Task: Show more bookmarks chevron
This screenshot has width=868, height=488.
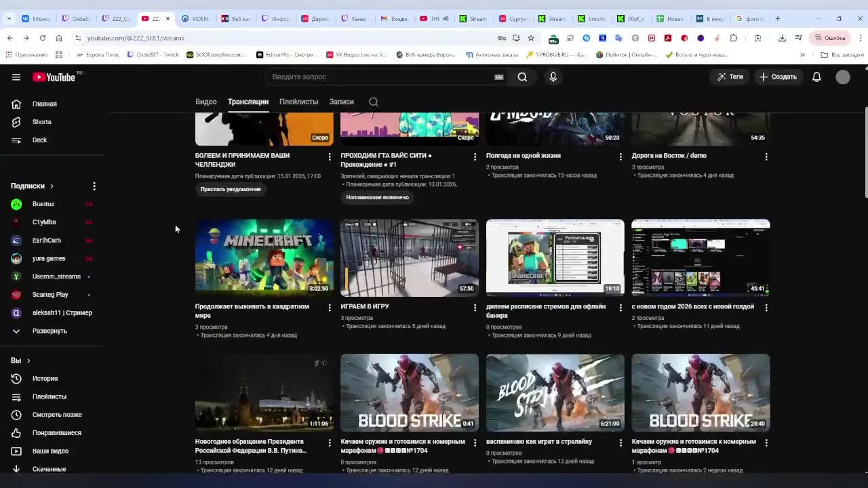Action: [x=802, y=55]
